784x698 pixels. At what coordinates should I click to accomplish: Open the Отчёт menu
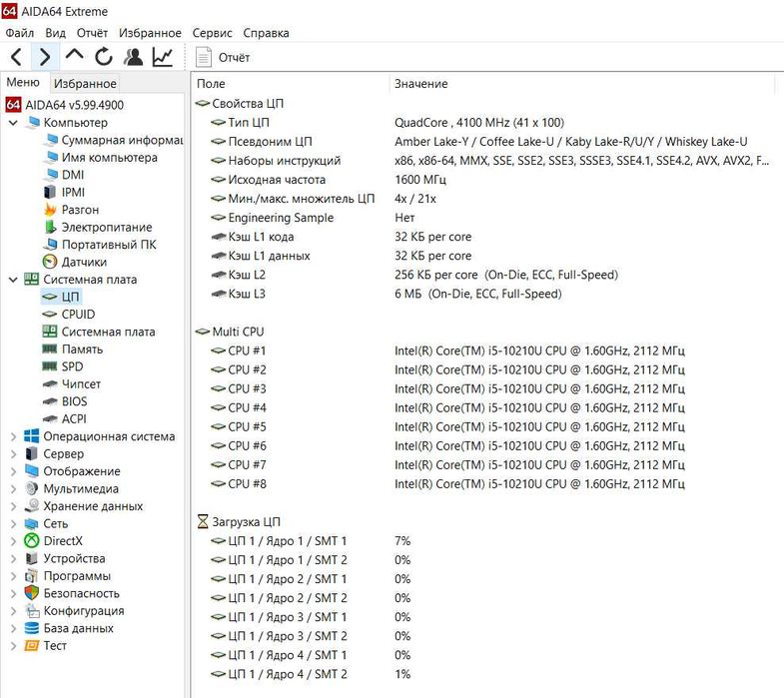(x=92, y=33)
